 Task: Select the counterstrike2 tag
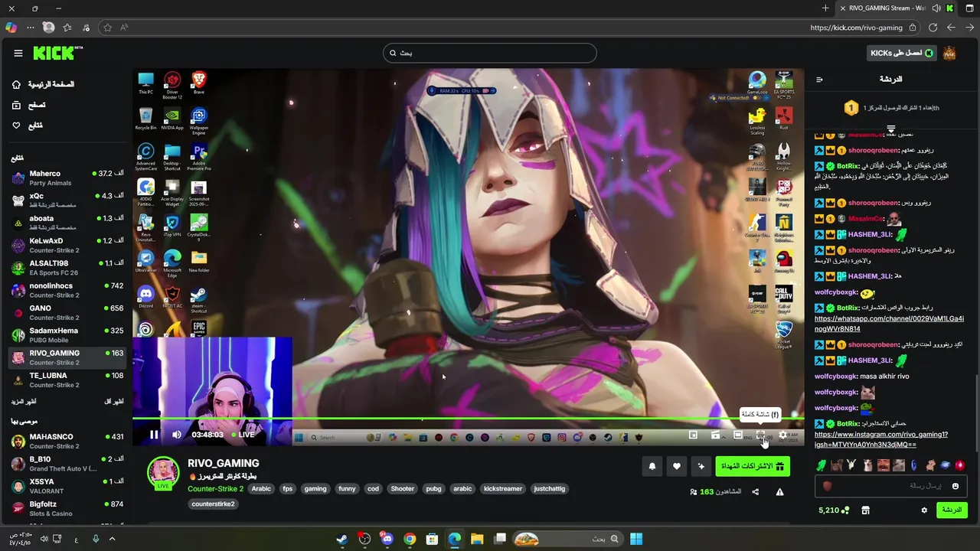point(214,504)
